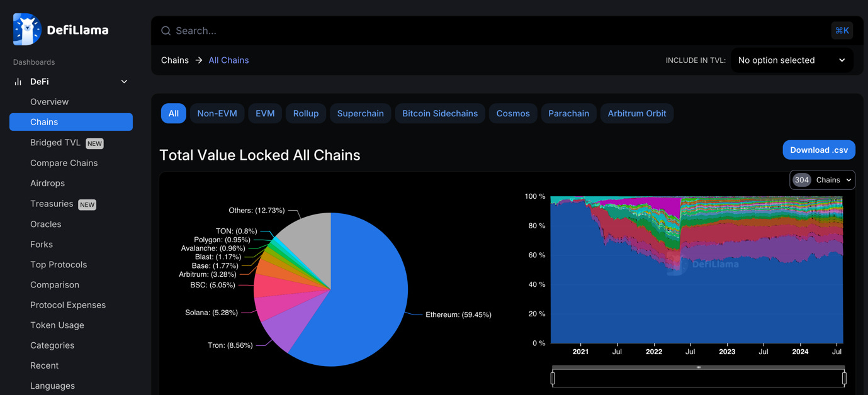The image size is (868, 395).
Task: Click the 2022 label on chart axis
Action: 654,352
